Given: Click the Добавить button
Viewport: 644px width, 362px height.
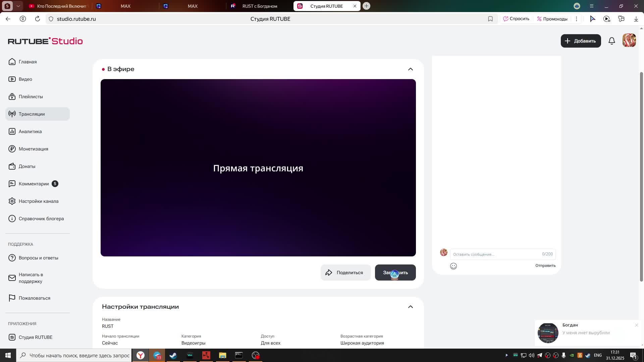Looking at the screenshot, I should (x=581, y=41).
